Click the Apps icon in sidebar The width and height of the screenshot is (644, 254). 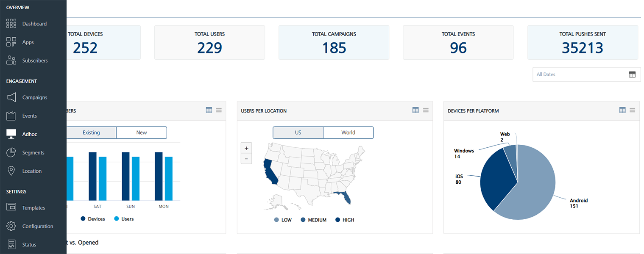tap(11, 42)
